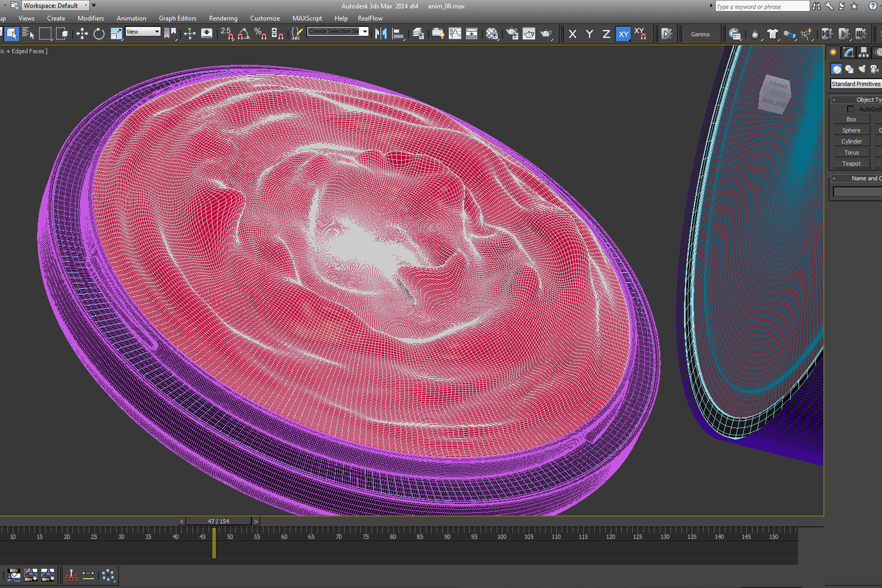Open the Rendered Frame Window

529,34
